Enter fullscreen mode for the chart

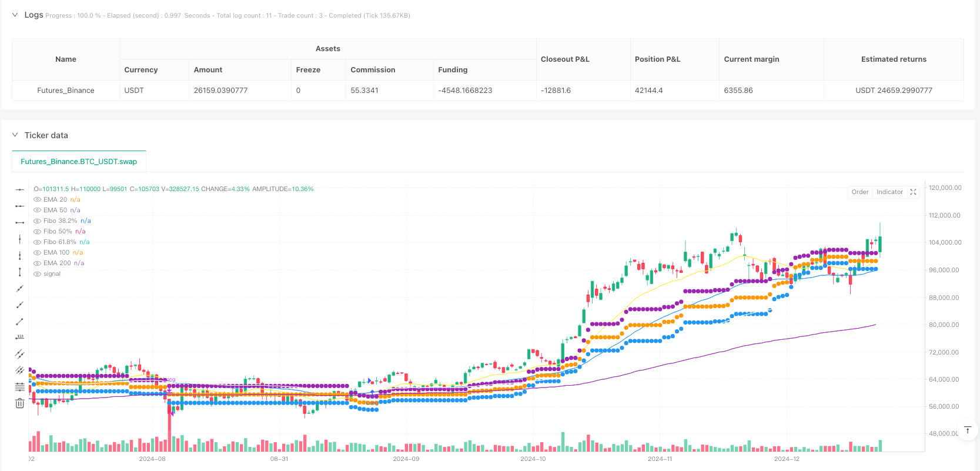coord(913,192)
